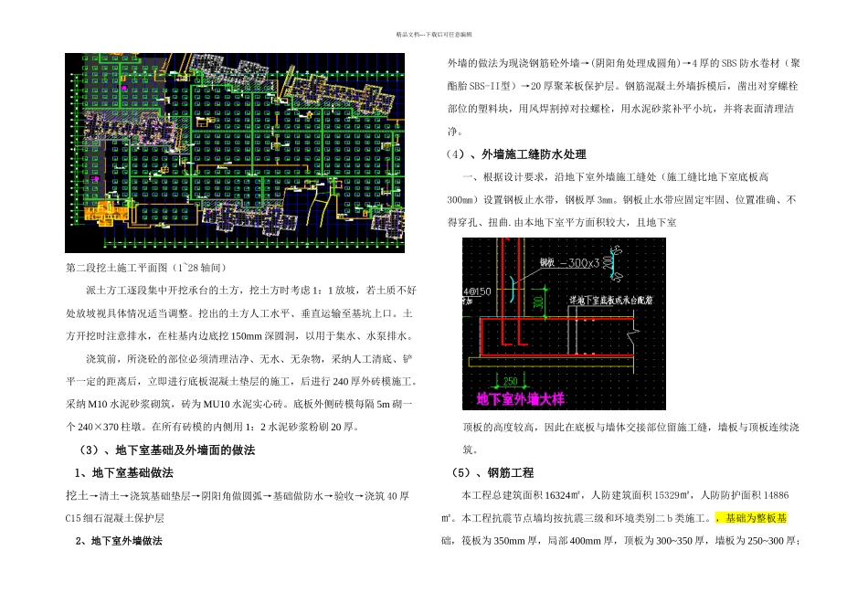Image resolution: width=868 pixels, height=614 pixels.
Task: Click heading '（5）、钢筋工程'
Action: click(490, 472)
